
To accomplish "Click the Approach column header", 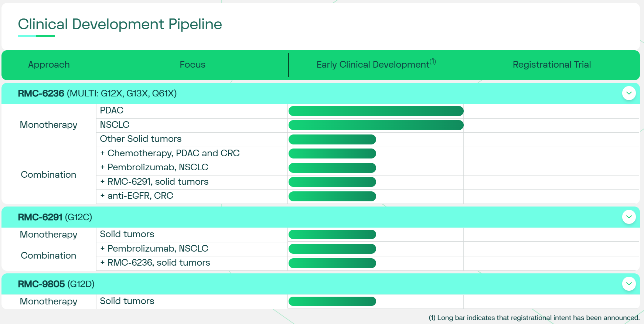I will (x=49, y=65).
